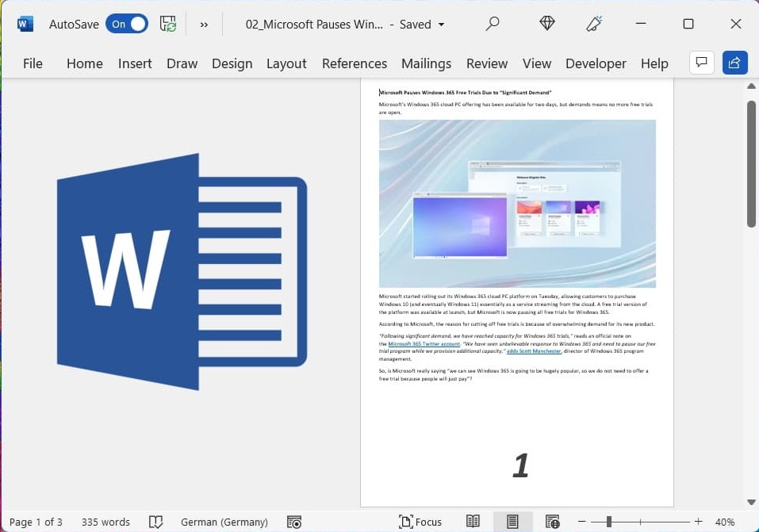Switch to Read Mode view
759x532 pixels.
point(473,522)
